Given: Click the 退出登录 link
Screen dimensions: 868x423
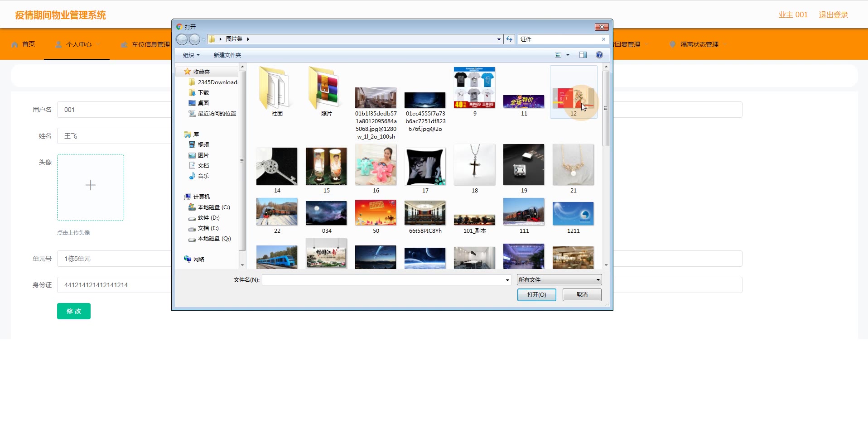Looking at the screenshot, I should click(x=833, y=14).
